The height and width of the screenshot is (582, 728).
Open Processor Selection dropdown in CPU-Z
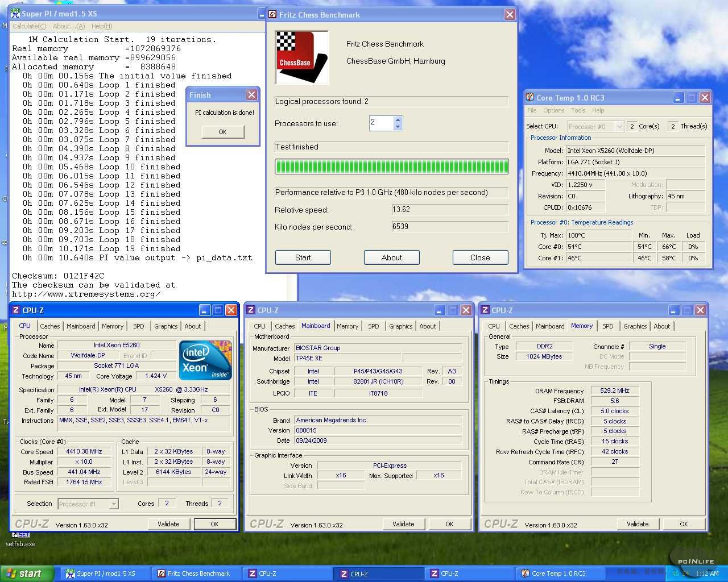coord(114,504)
